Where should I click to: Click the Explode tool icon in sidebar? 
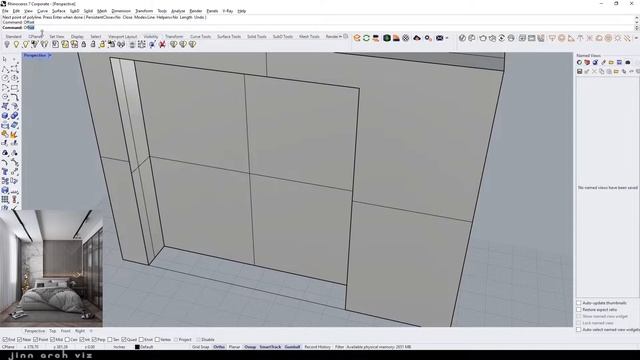[x=14, y=134]
